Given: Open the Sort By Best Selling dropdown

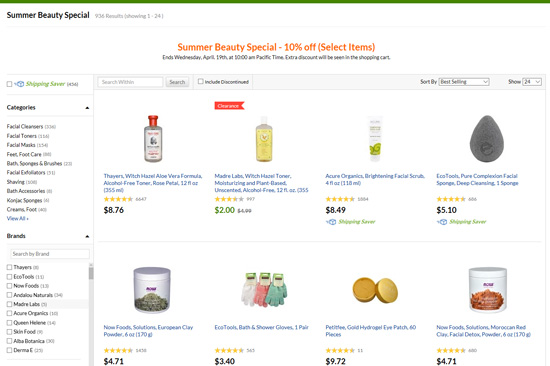Looking at the screenshot, I should tap(464, 82).
